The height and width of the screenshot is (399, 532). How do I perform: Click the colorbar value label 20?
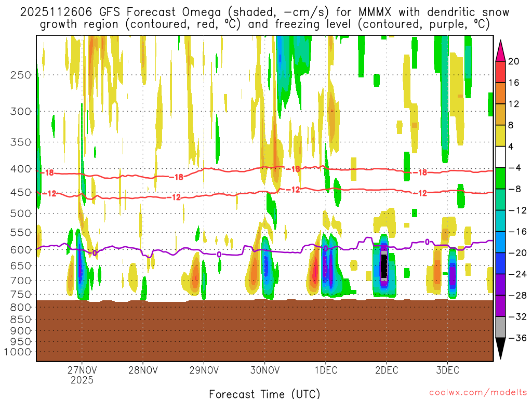coord(514,61)
